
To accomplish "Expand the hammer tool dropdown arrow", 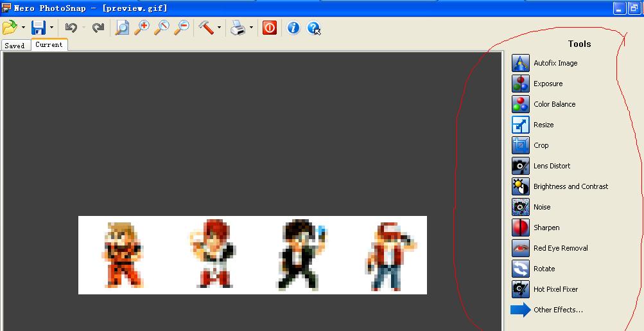I will pos(220,28).
